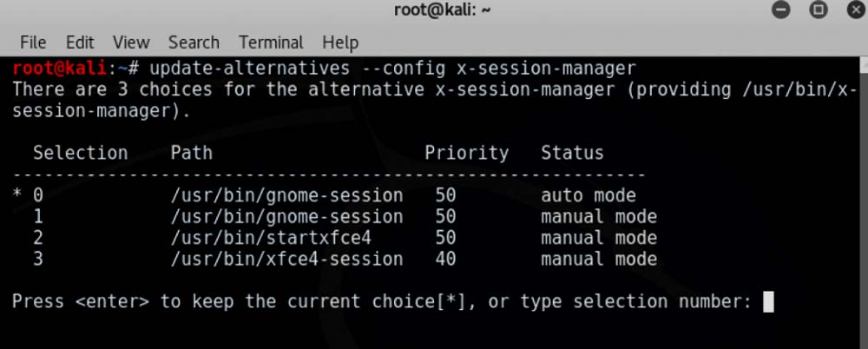
Task: Open the File menu
Action: (x=33, y=42)
